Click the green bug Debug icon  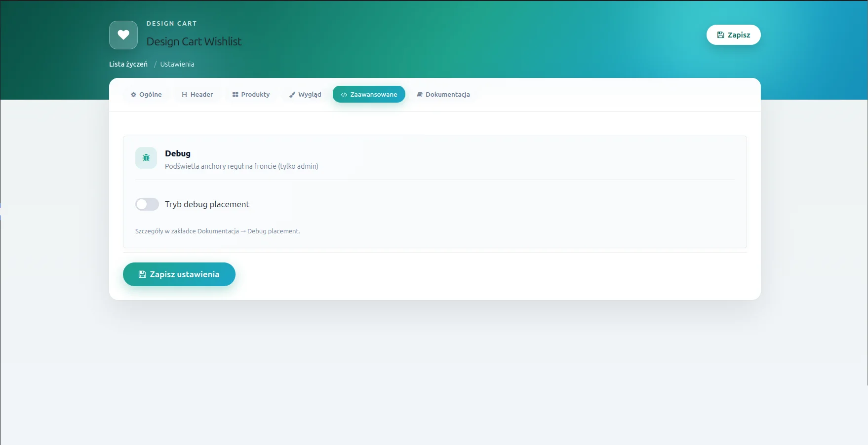pyautogui.click(x=146, y=158)
